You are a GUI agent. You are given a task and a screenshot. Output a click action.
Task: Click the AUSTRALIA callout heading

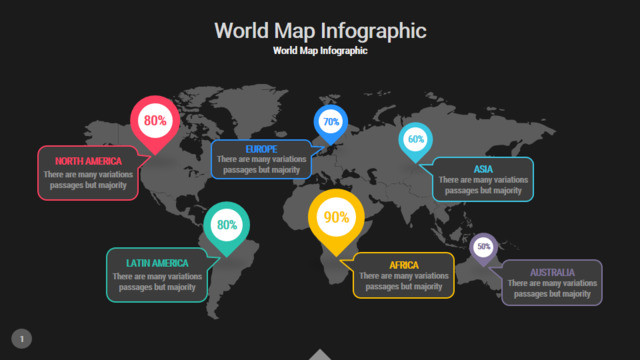click(x=552, y=272)
